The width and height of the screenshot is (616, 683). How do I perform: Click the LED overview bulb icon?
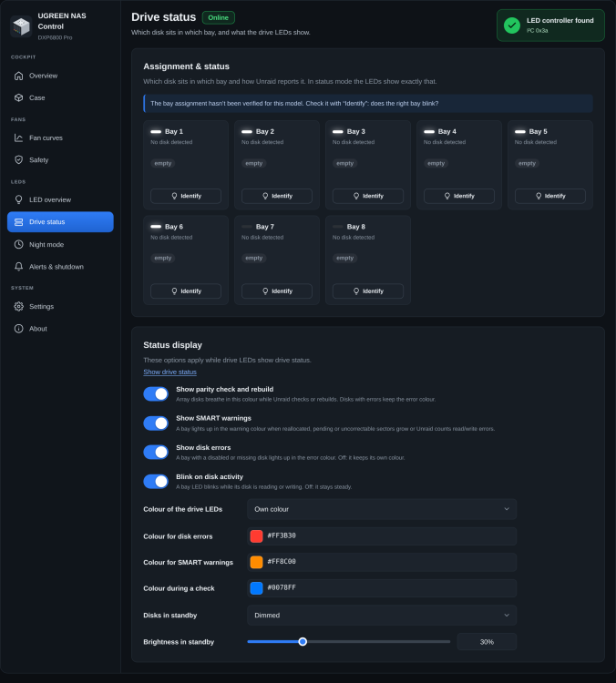[19, 199]
